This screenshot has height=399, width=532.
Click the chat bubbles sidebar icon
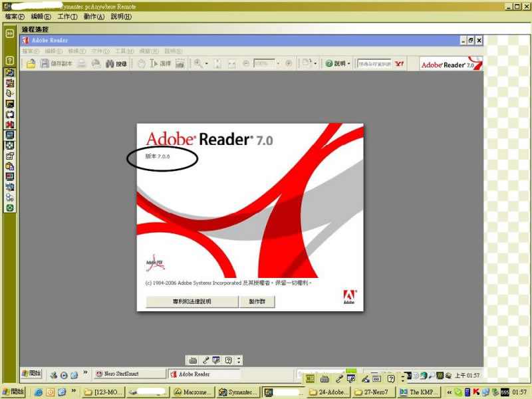point(10,114)
